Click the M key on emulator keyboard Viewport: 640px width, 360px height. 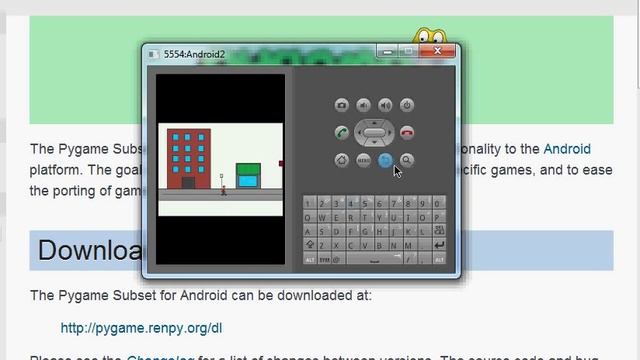tap(410, 245)
